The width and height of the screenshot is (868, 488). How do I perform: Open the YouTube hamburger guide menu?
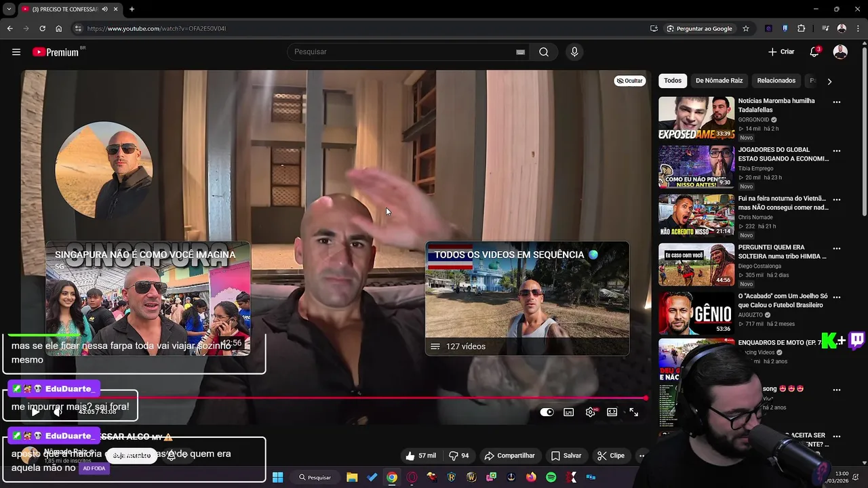16,52
